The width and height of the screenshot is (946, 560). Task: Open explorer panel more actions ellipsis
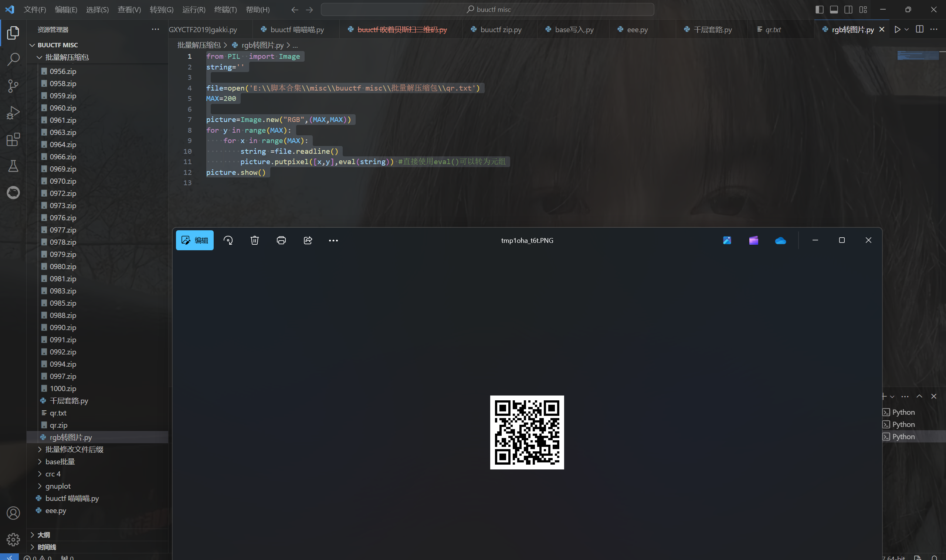[155, 30]
